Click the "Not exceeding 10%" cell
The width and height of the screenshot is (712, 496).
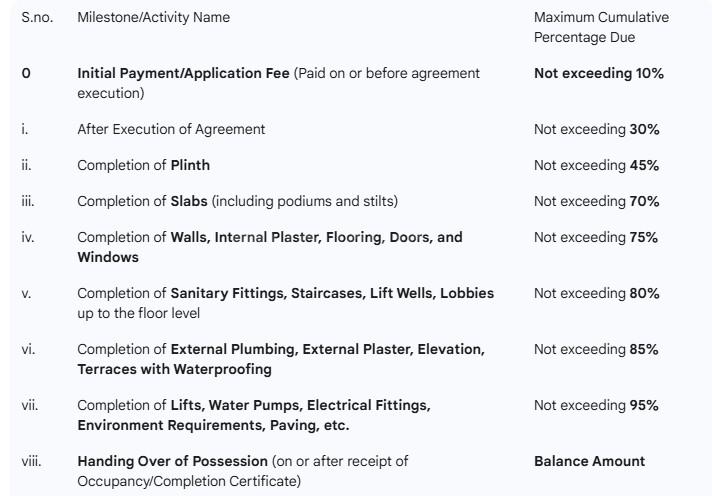tap(598, 74)
